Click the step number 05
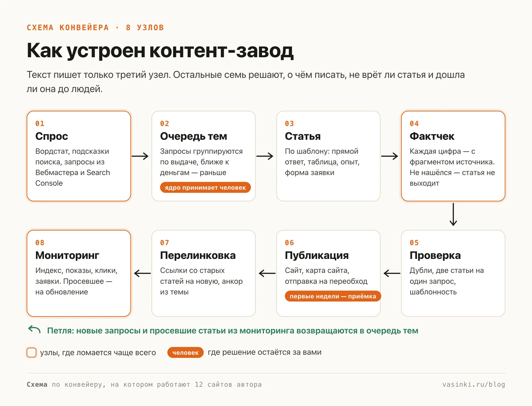 click(414, 243)
